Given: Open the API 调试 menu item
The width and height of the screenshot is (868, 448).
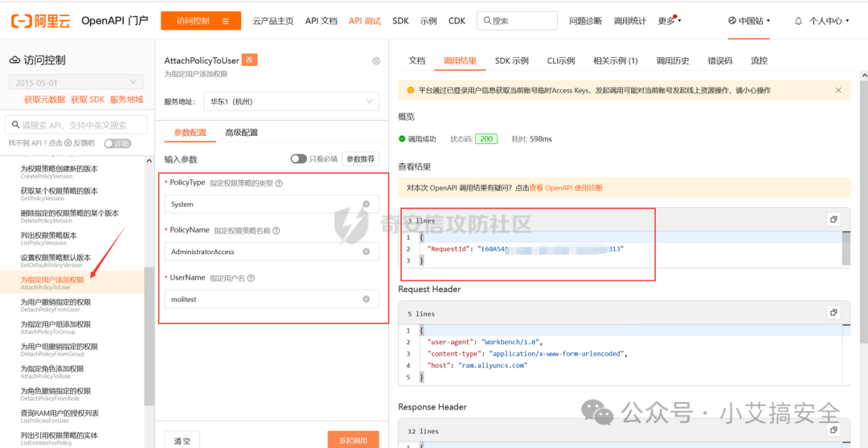Looking at the screenshot, I should [365, 21].
